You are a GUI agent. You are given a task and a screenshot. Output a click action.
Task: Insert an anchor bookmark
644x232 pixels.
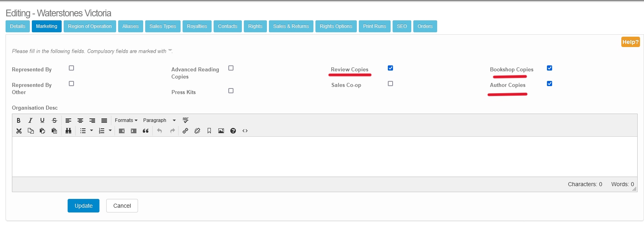[x=209, y=131]
